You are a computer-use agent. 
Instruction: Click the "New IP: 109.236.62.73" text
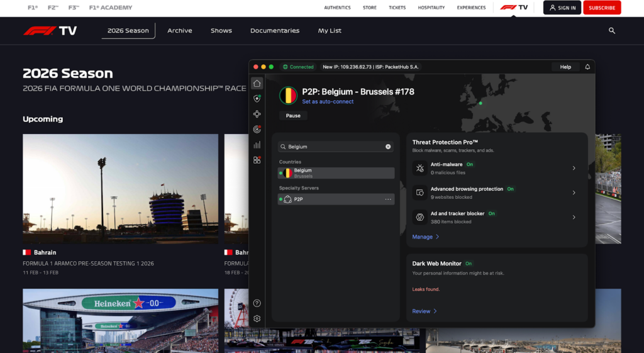pyautogui.click(x=347, y=67)
